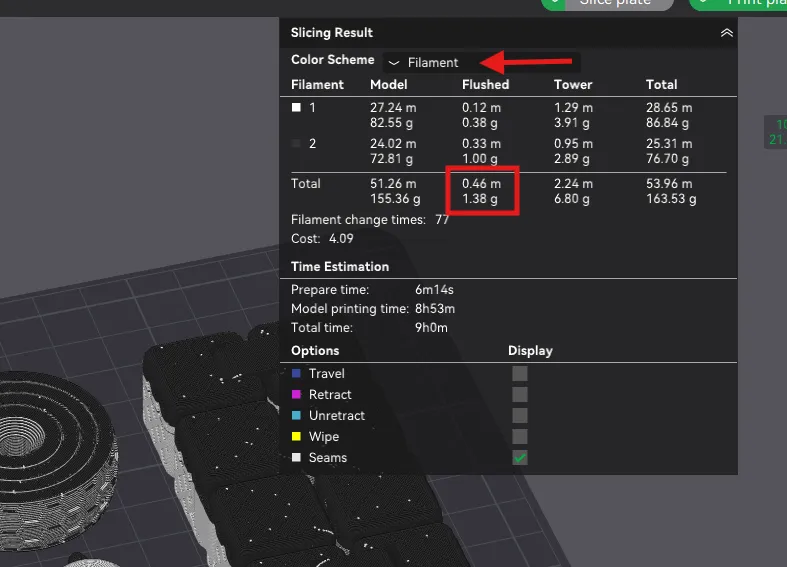Check the Wipe display checkbox

click(520, 436)
